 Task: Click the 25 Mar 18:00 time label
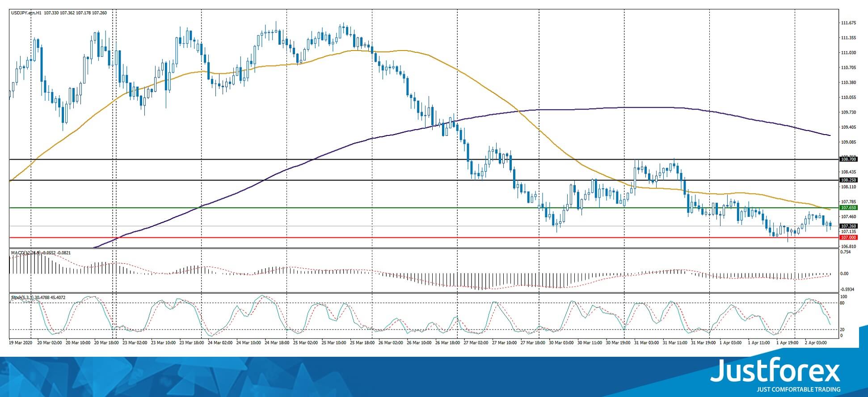click(x=363, y=343)
